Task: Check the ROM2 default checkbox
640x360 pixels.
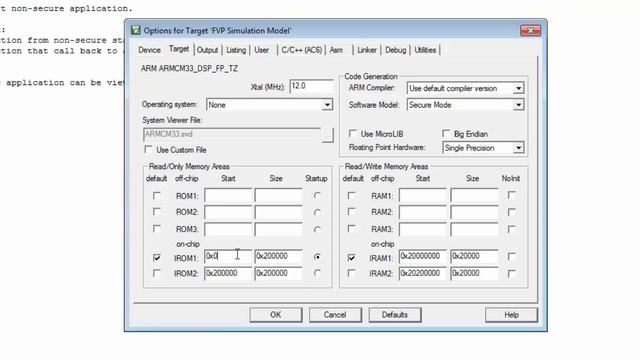Action: (x=157, y=212)
